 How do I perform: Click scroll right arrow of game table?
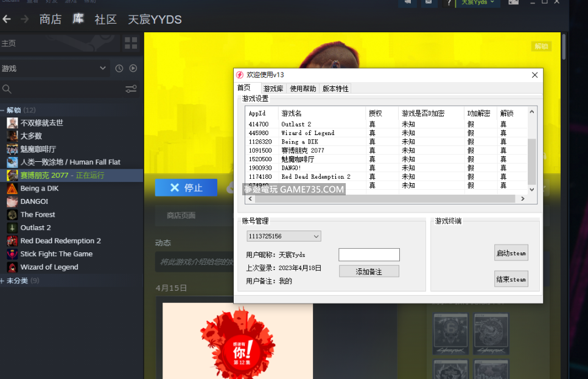[523, 199]
